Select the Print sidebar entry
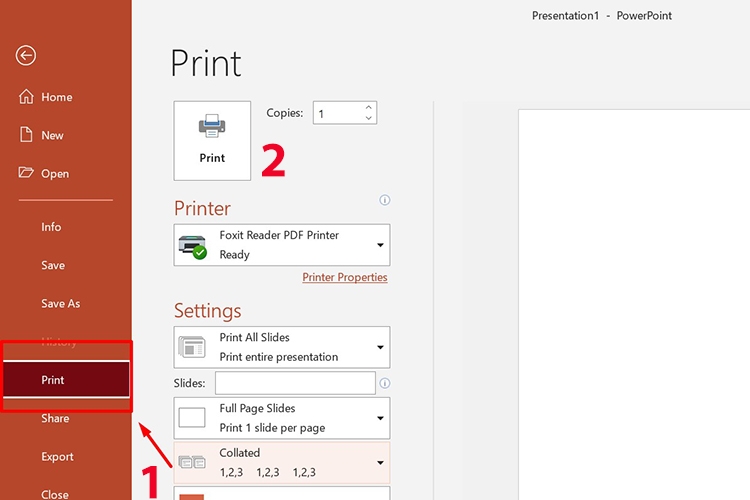 click(x=66, y=380)
